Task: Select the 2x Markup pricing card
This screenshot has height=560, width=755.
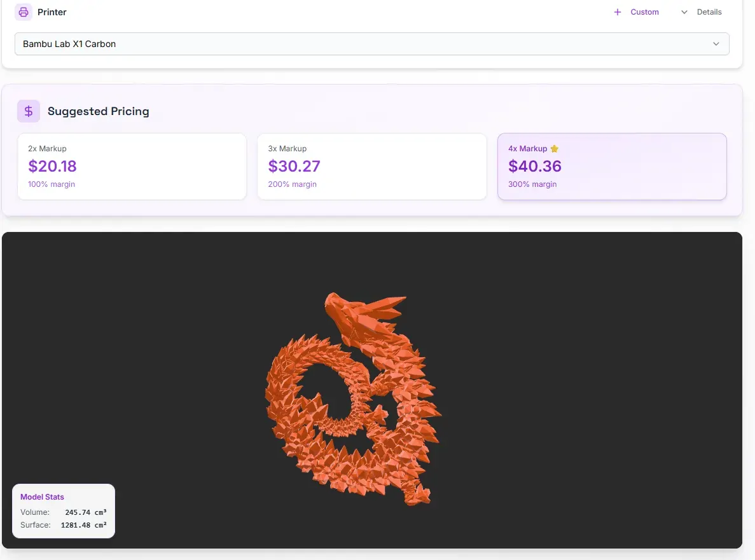Action: point(132,166)
